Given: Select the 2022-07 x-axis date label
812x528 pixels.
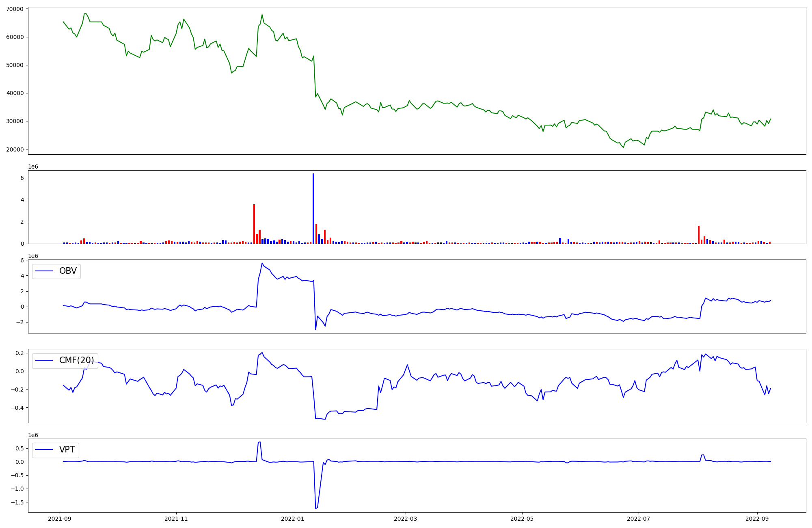Looking at the screenshot, I should coord(639,519).
